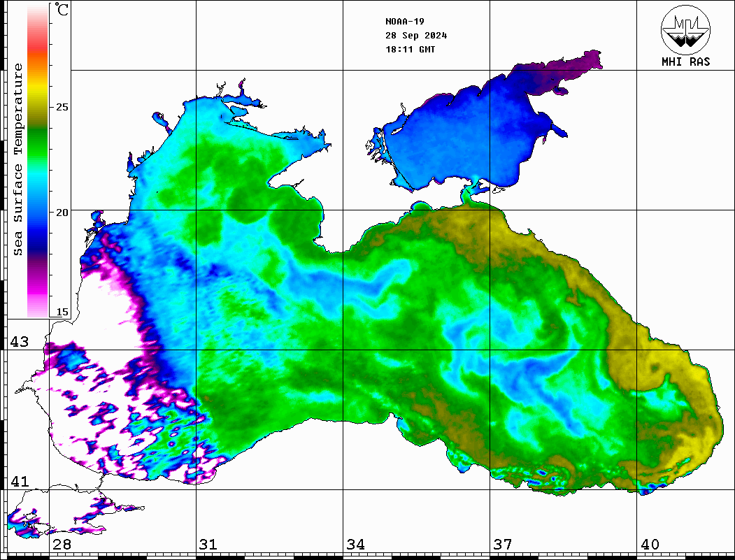Click the "Sea Surface Temperature" vertical label
735x560 pixels.
[18, 159]
